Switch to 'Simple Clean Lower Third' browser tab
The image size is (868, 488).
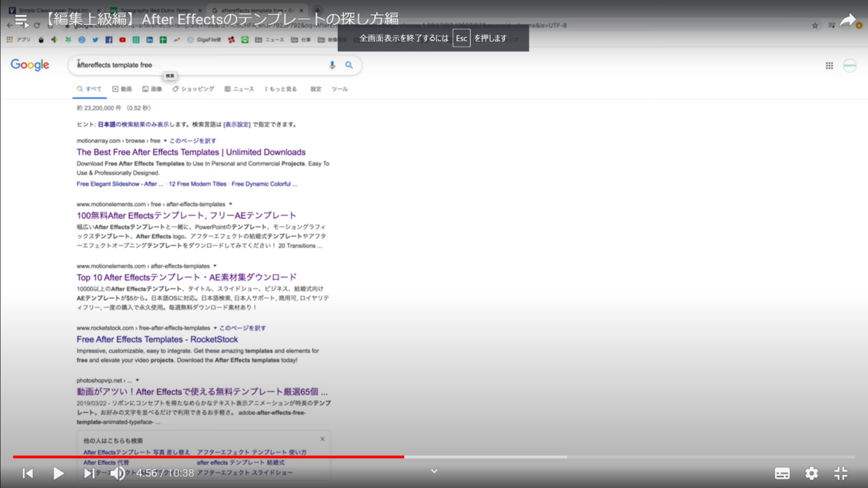55,10
